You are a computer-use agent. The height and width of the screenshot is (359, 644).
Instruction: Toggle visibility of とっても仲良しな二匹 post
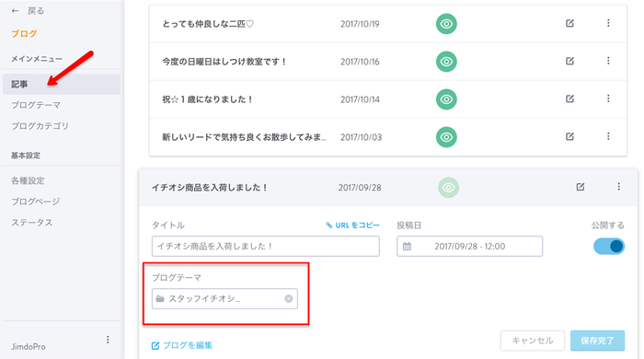point(446,24)
